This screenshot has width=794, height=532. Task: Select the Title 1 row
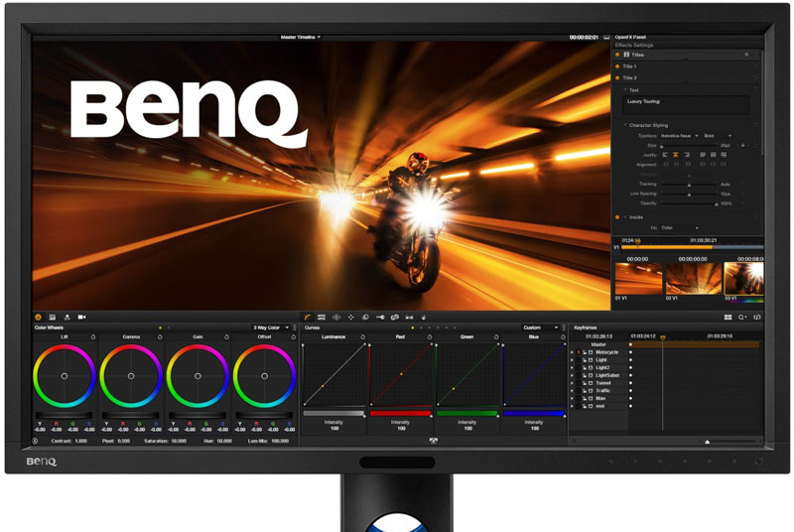click(x=686, y=66)
